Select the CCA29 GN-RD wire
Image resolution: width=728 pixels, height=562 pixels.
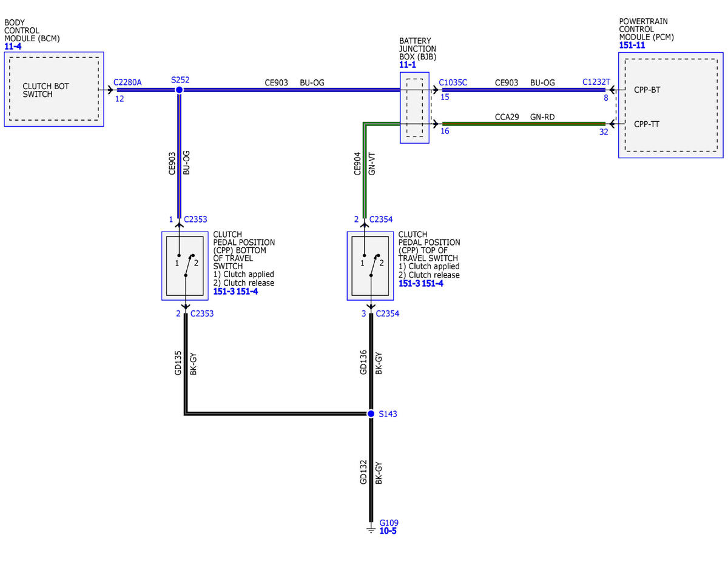[524, 124]
